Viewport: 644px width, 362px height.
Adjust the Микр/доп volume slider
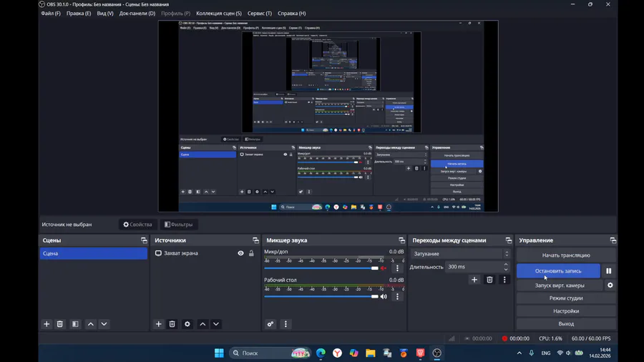321,268
